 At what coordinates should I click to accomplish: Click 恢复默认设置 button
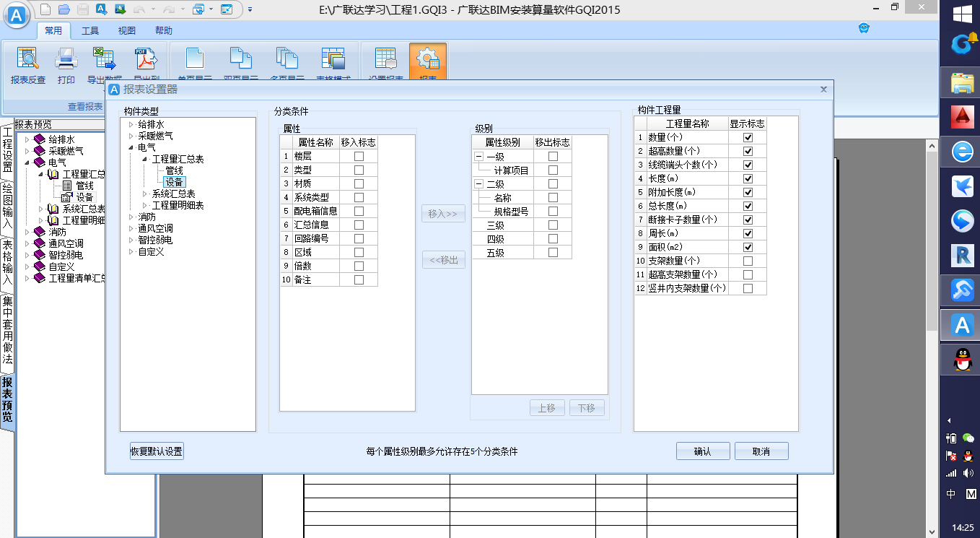[157, 451]
